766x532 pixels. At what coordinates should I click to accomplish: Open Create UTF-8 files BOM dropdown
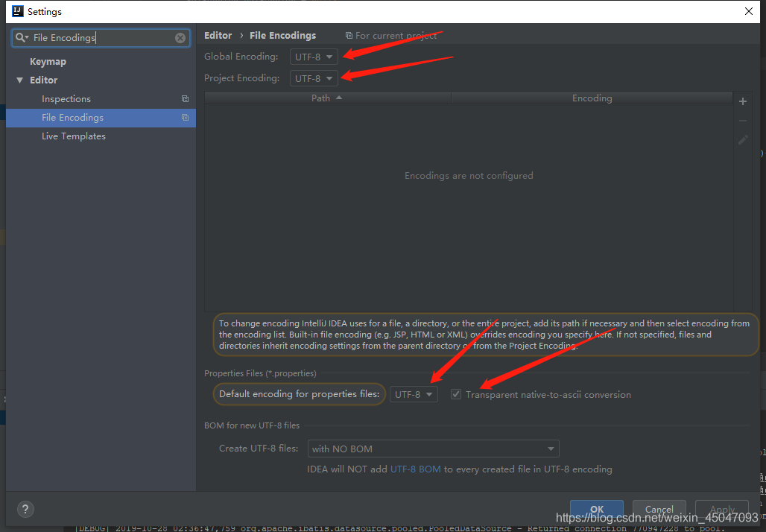434,449
